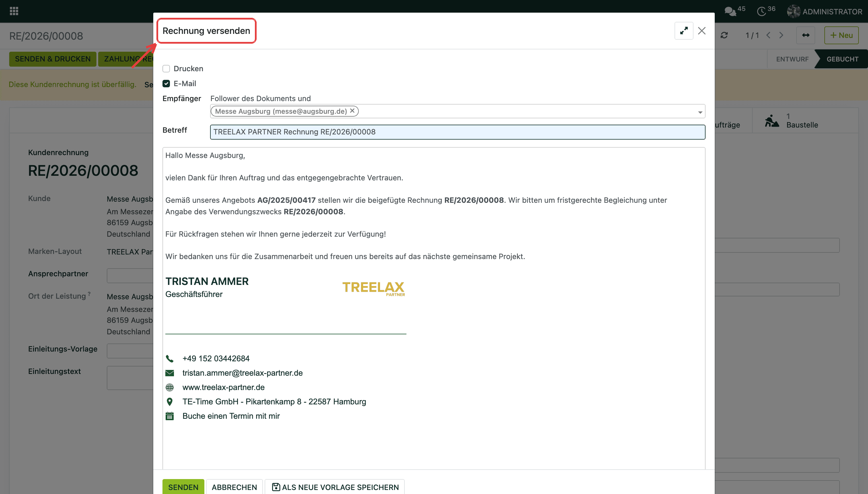
Task: Click the phone handset icon in the signature
Action: coord(170,359)
